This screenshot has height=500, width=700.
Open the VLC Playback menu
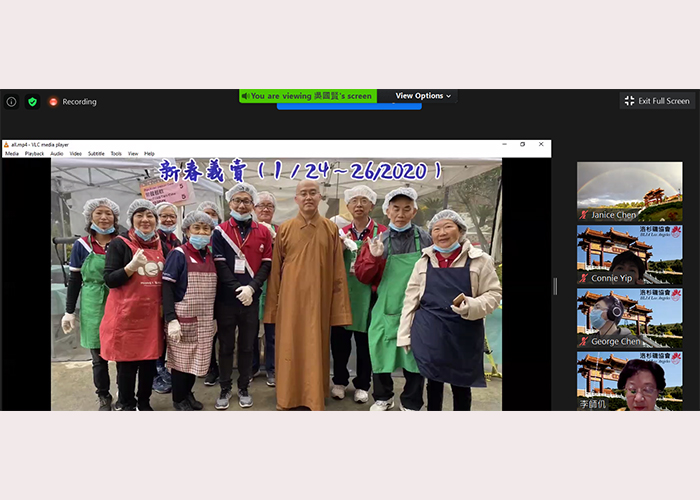pos(34,154)
